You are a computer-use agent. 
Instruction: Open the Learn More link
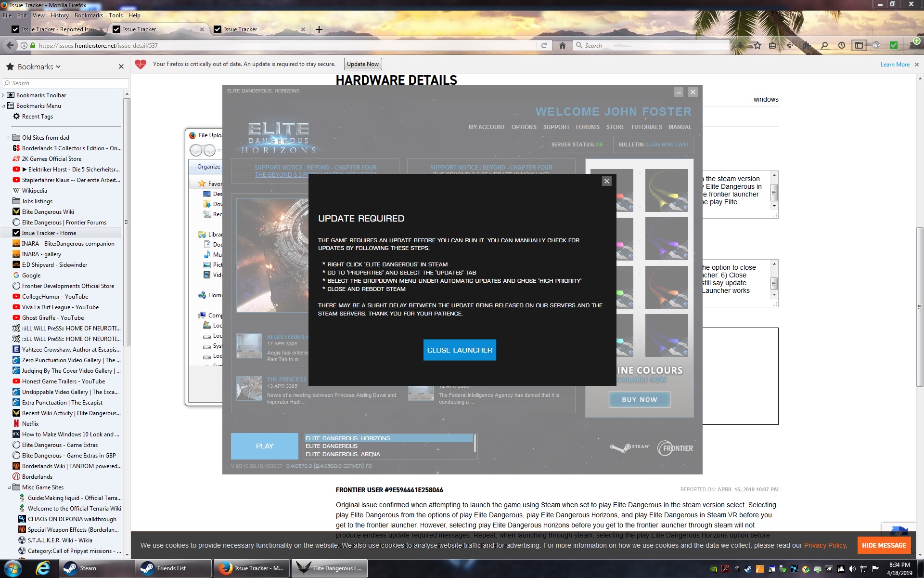point(895,65)
